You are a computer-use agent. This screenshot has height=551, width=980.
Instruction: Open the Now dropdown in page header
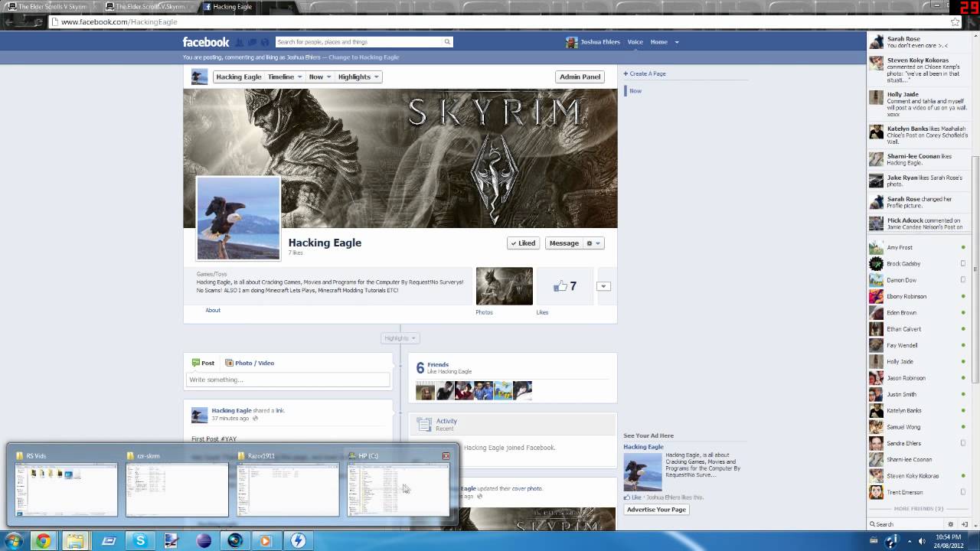pos(319,77)
